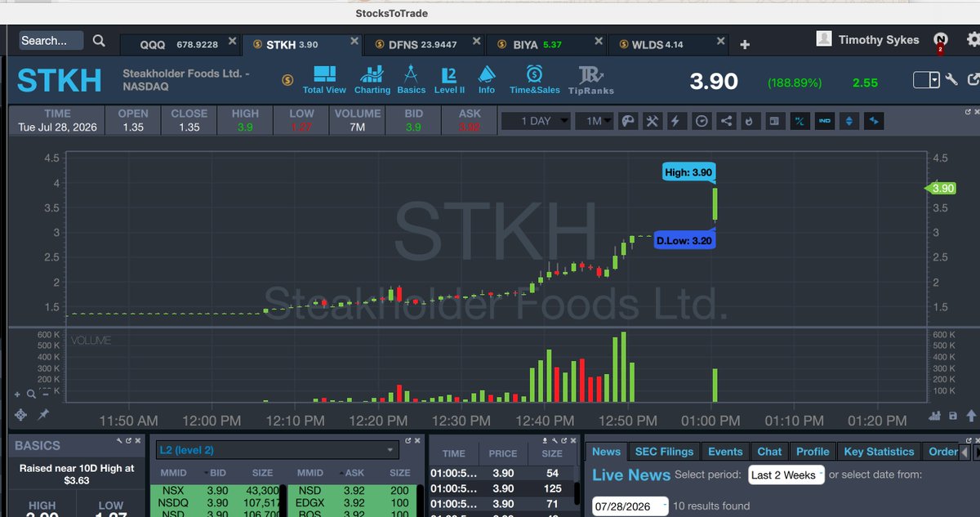Click the flame icon in chart toolbar
980x517 pixels.
[x=750, y=121]
